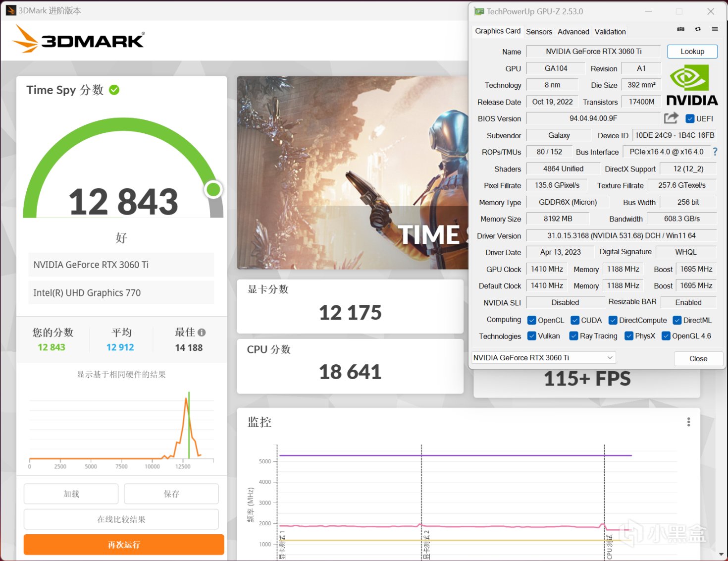Click the 保存 button
The width and height of the screenshot is (728, 561).
[171, 494]
